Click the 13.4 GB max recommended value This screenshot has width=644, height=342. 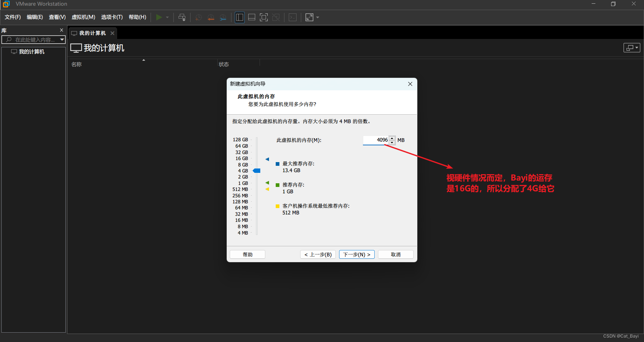click(291, 170)
